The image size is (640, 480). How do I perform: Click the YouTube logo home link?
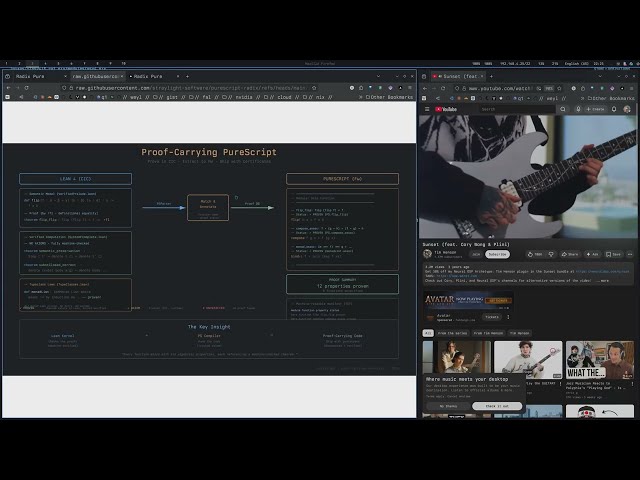click(446, 109)
